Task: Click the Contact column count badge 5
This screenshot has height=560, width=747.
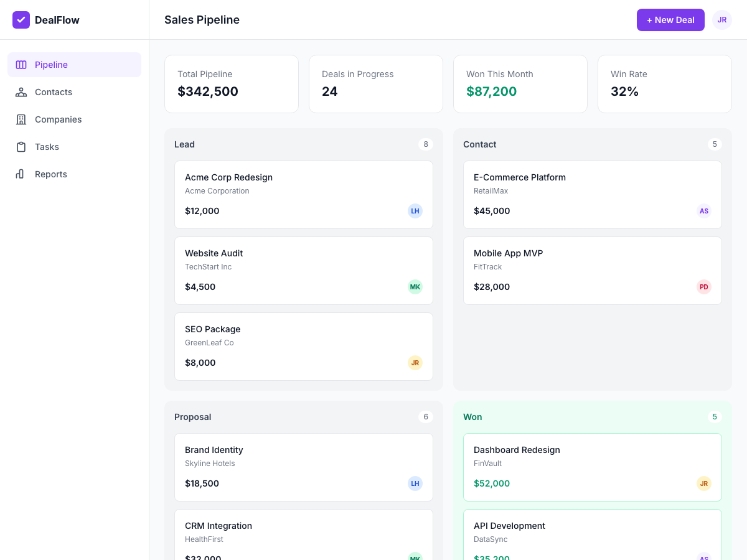Action: click(715, 144)
